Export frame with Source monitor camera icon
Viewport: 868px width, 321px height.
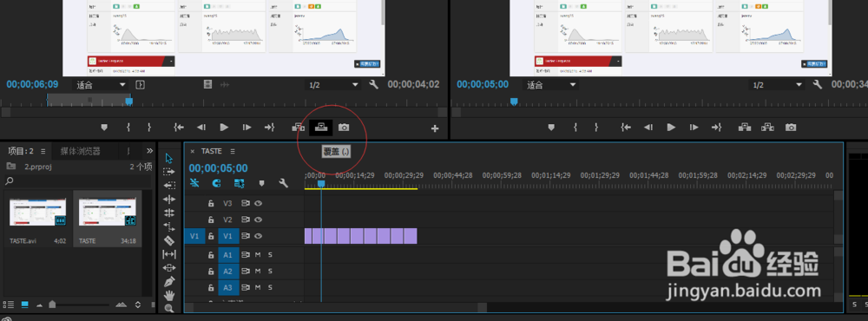point(344,128)
